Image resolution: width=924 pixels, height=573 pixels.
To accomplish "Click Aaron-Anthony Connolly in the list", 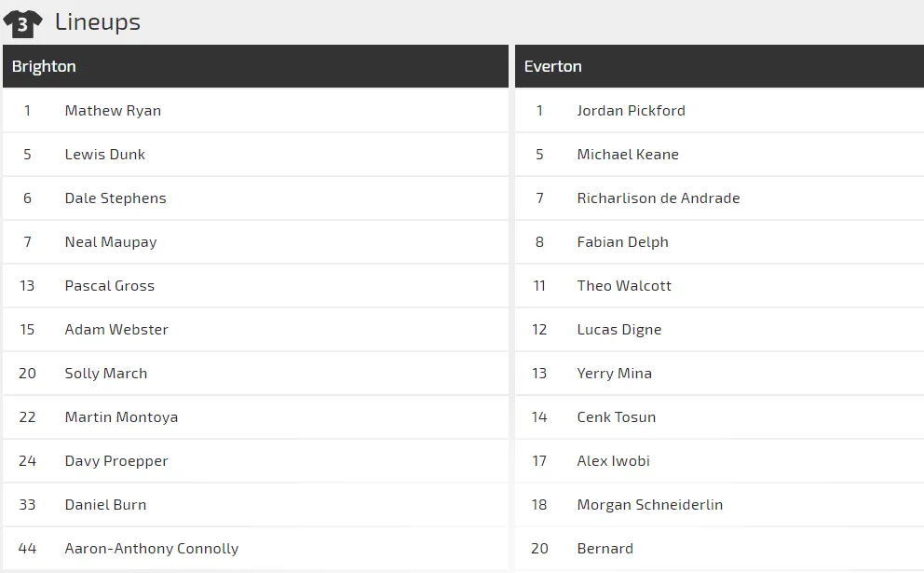I will 152,548.
